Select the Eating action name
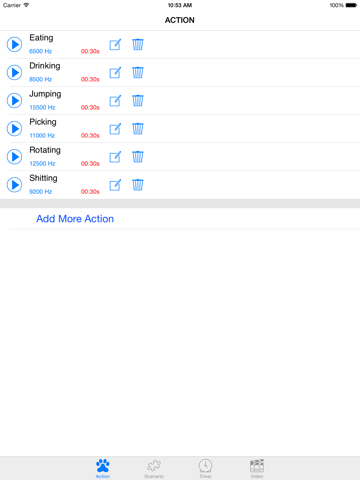 [41, 38]
